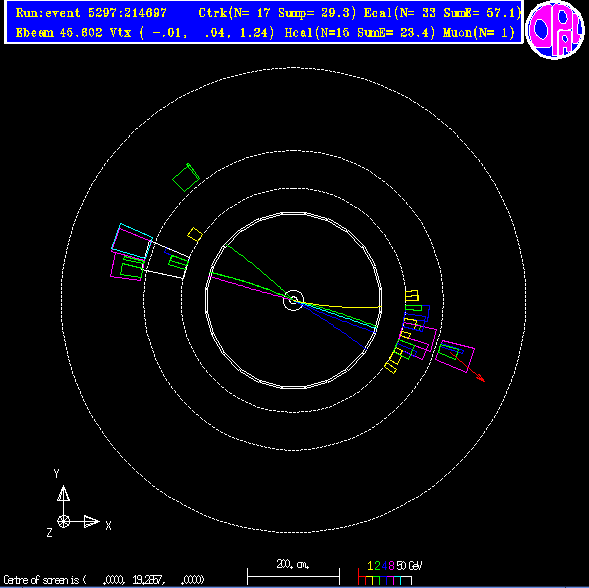The image size is (589, 588).
Task: Click the GeV energy color legend
Action: pyautogui.click(x=390, y=573)
